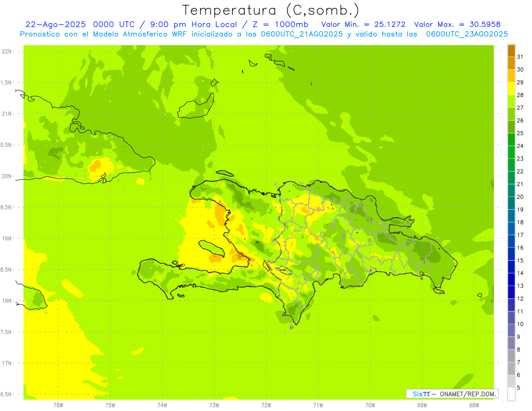Click the "18N" latitude label
Image resolution: width=532 pixels, height=411 pixels.
pos(7,301)
